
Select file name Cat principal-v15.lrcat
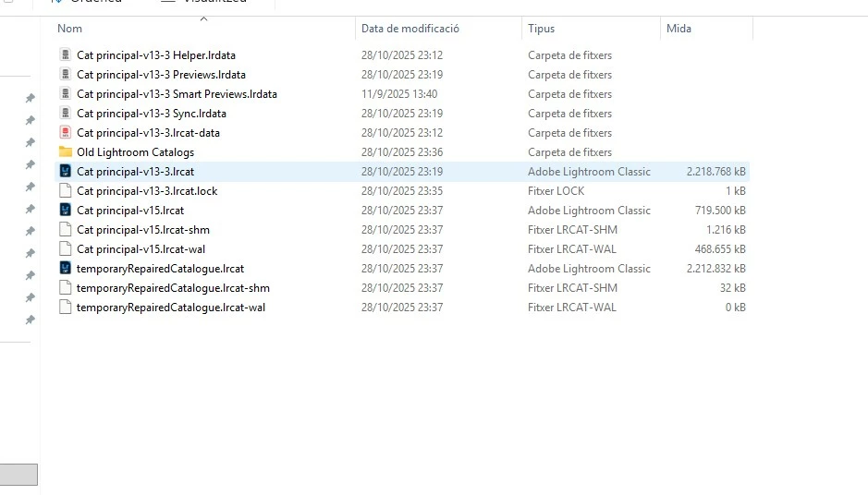[130, 210]
